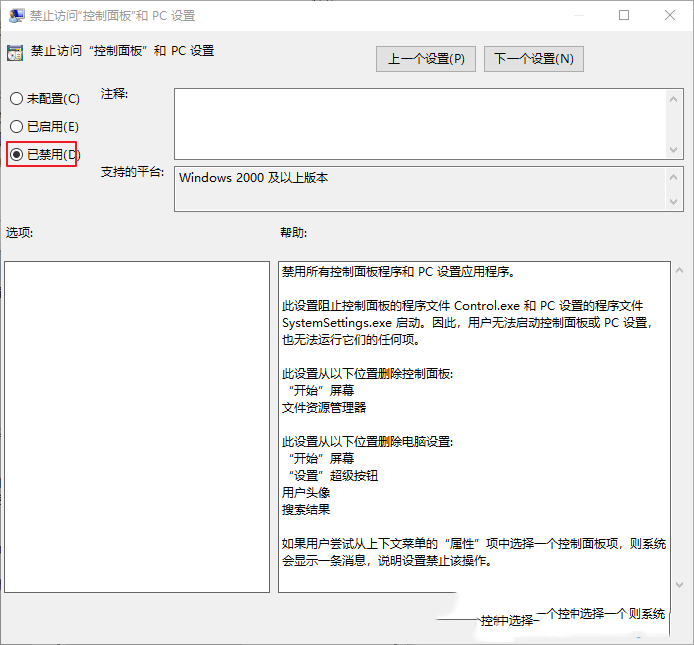Viewport: 694px width, 645px height.
Task: Click the help panel scroll down arrow
Action: coord(679,585)
